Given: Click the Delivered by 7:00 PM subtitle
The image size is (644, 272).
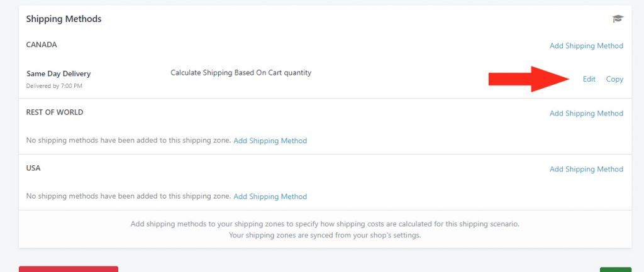Looking at the screenshot, I should click(x=54, y=86).
